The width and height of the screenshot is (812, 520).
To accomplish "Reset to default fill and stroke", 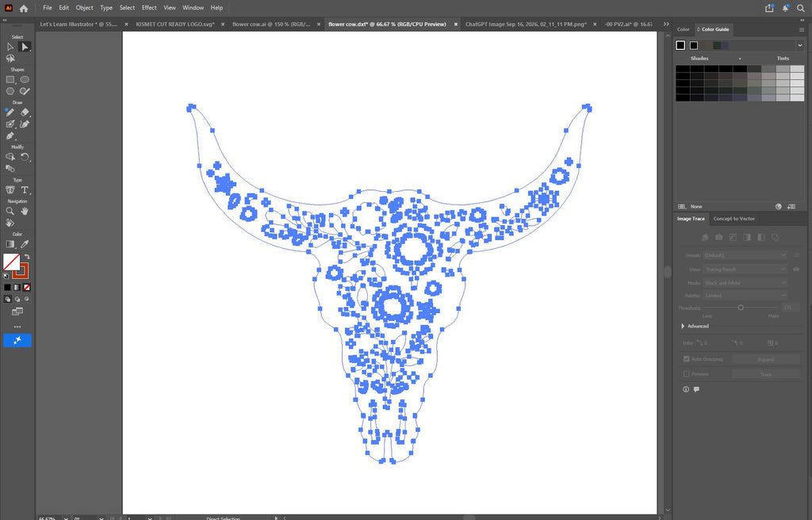I will click(x=6, y=276).
